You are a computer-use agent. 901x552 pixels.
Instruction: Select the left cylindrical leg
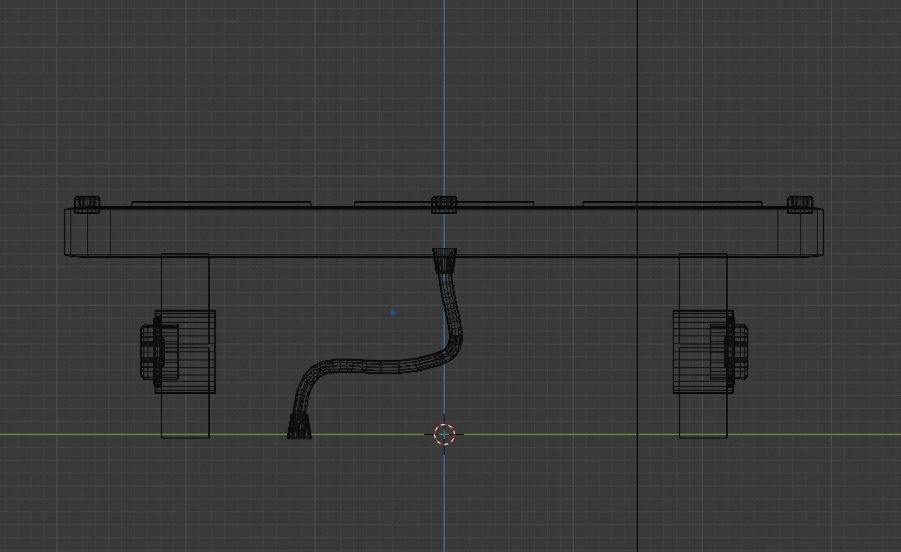point(185,346)
